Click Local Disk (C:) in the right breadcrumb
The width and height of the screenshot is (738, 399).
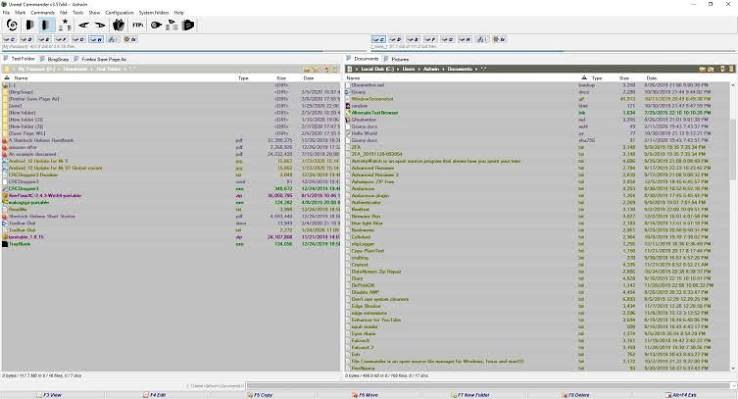[377, 69]
